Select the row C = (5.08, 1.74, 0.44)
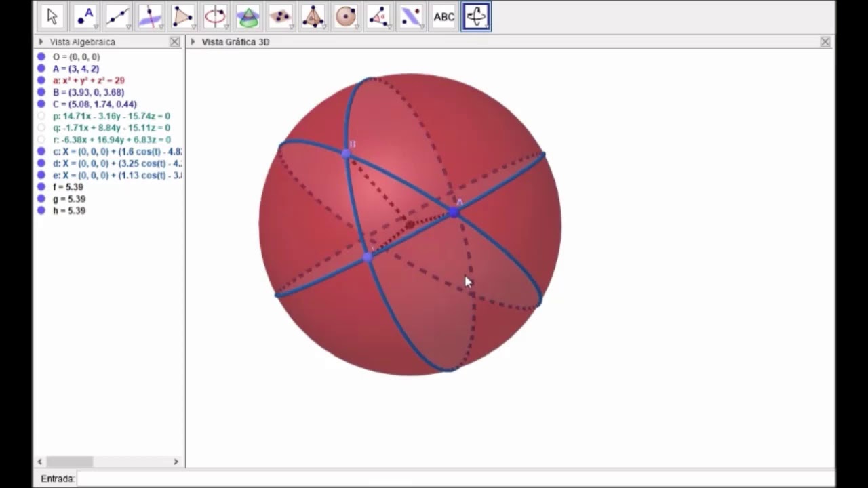868x488 pixels. pos(95,104)
